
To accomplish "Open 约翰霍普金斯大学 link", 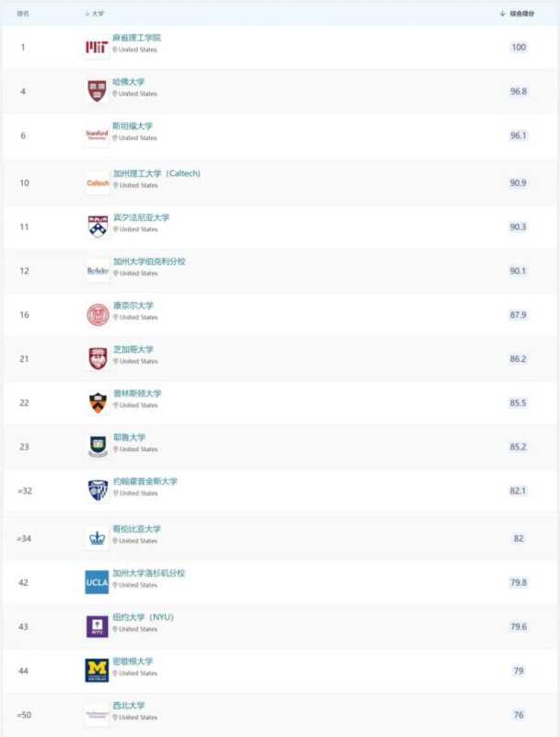I will tap(145, 481).
